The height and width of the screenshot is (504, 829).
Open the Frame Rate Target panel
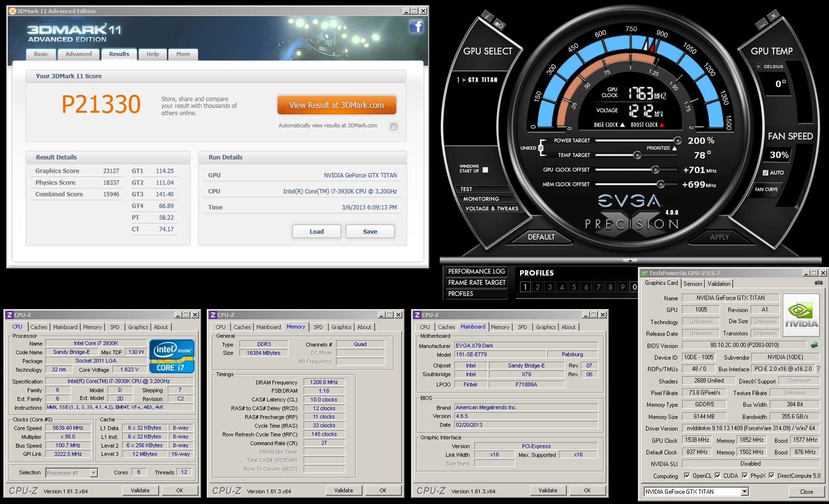tap(477, 282)
